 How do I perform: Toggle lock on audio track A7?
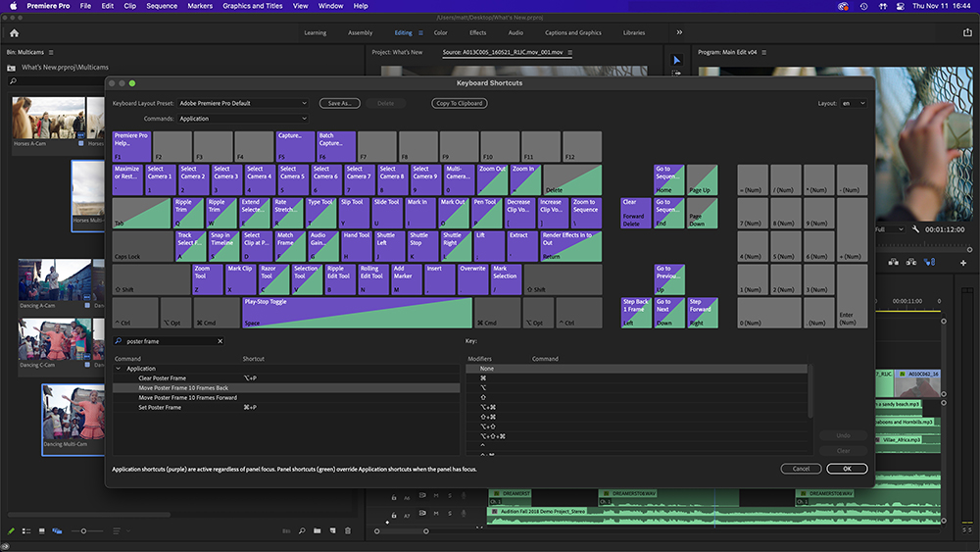pyautogui.click(x=394, y=515)
